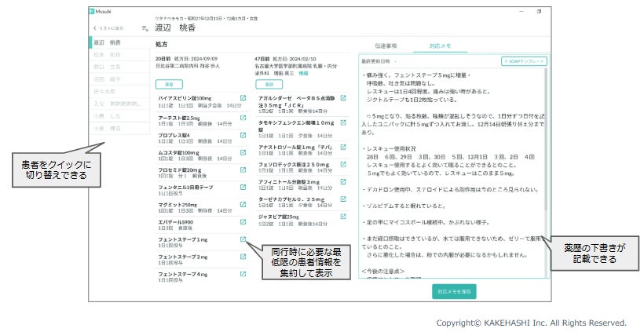Viewport: 644px width, 332px height.
Task: Open details icon for フェンタニル3日用テープ
Action: point(243,187)
